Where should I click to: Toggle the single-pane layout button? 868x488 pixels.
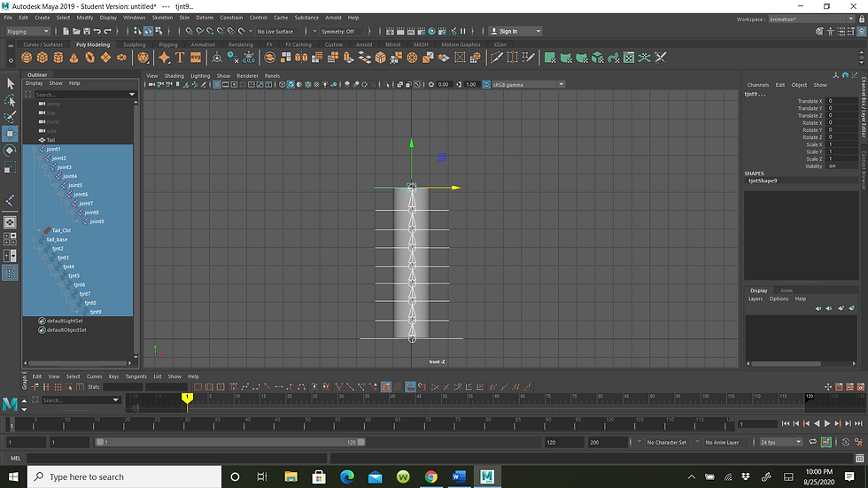[10, 222]
